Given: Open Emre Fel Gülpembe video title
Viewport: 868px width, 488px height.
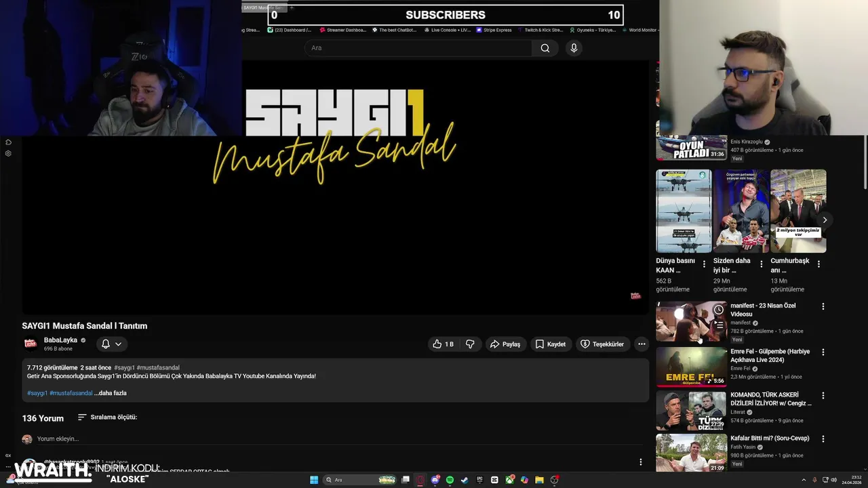Looking at the screenshot, I should point(770,356).
